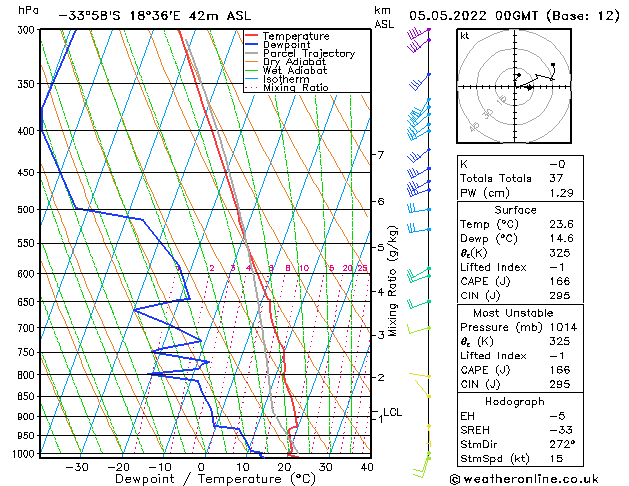
Task: Click the 700 hPa pressure axis label
Action: 28,328
